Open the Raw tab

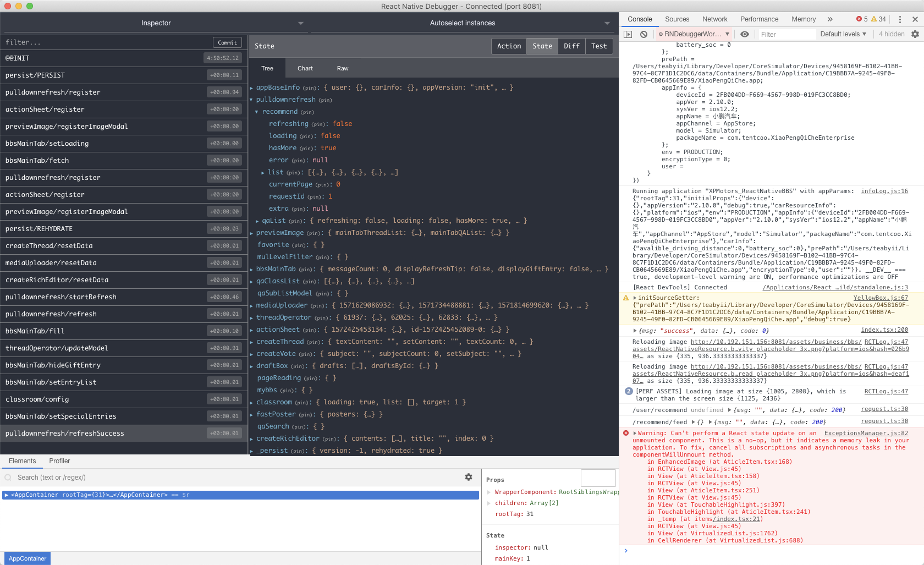(343, 68)
